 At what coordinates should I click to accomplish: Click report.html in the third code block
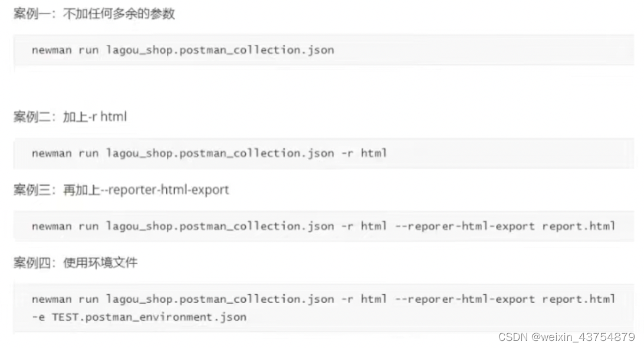(x=579, y=226)
